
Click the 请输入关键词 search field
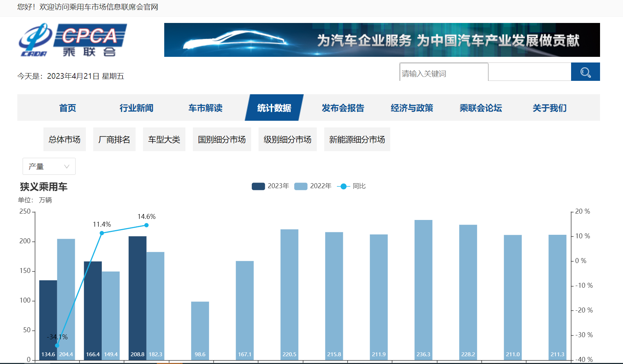pyautogui.click(x=444, y=73)
